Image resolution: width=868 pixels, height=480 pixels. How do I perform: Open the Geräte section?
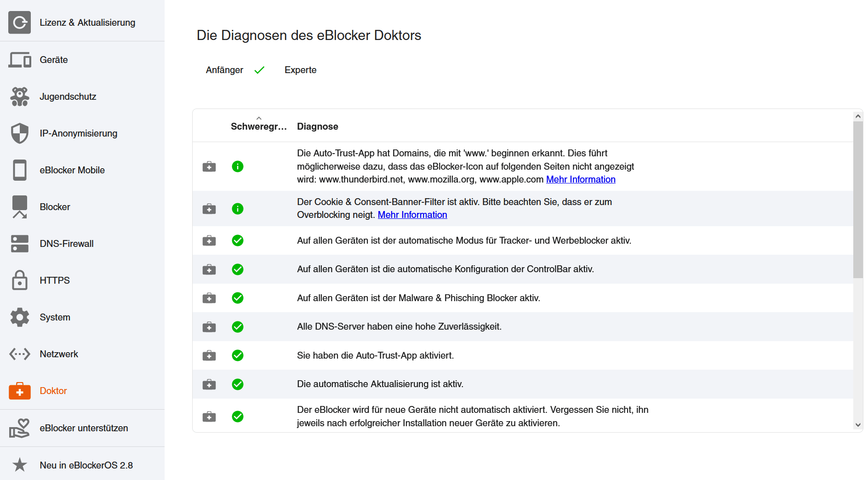[54, 60]
